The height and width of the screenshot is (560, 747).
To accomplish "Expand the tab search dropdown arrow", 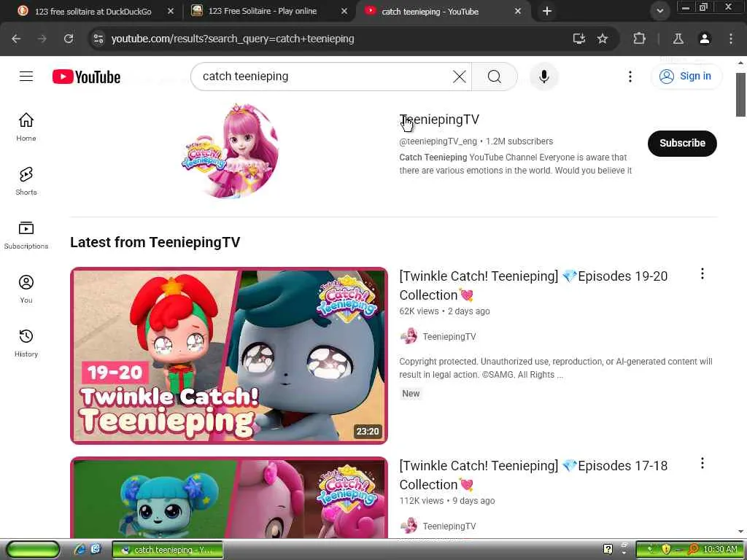I will pyautogui.click(x=659, y=11).
